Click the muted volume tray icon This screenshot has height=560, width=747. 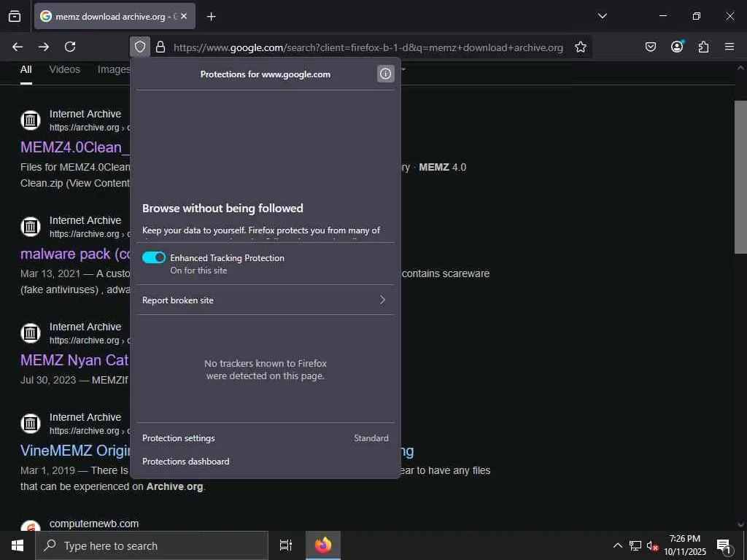click(x=652, y=545)
